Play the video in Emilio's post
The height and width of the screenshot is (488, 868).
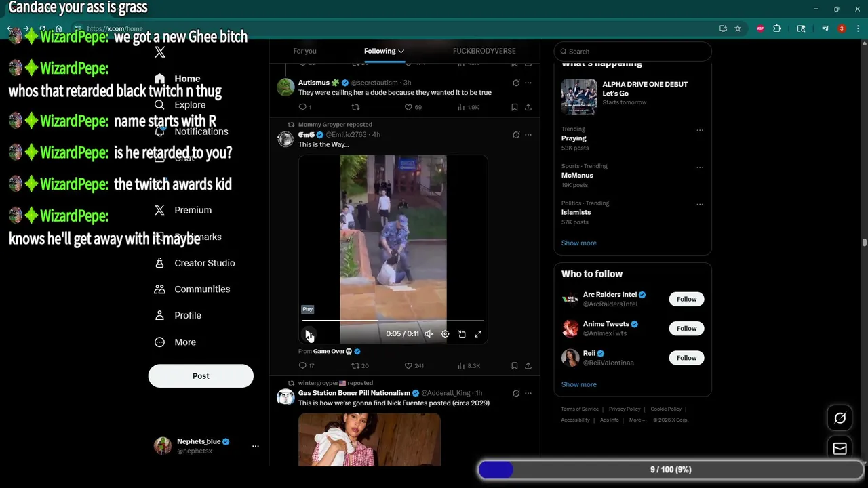point(308,334)
